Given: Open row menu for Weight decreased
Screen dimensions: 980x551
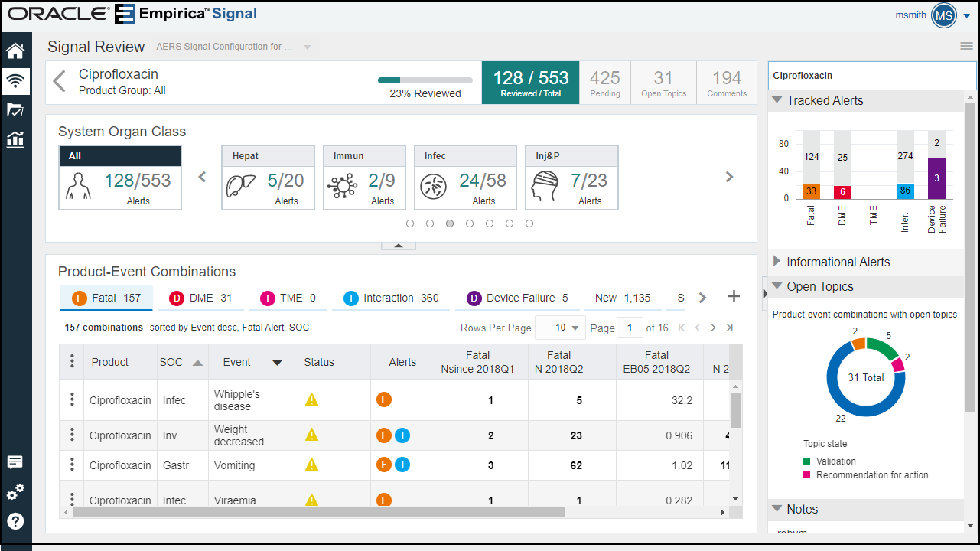Looking at the screenshot, I should pos(72,435).
